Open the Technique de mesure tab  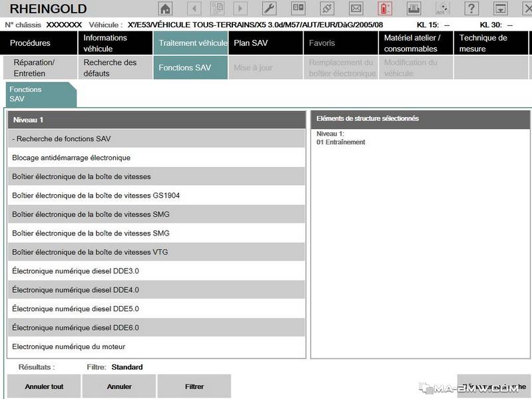(x=491, y=43)
